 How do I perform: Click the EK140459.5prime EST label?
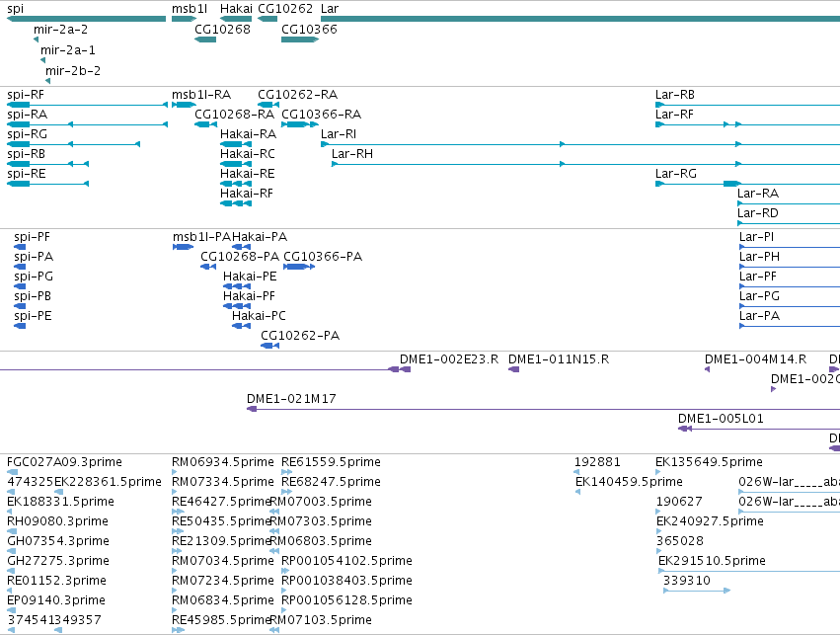pos(629,482)
